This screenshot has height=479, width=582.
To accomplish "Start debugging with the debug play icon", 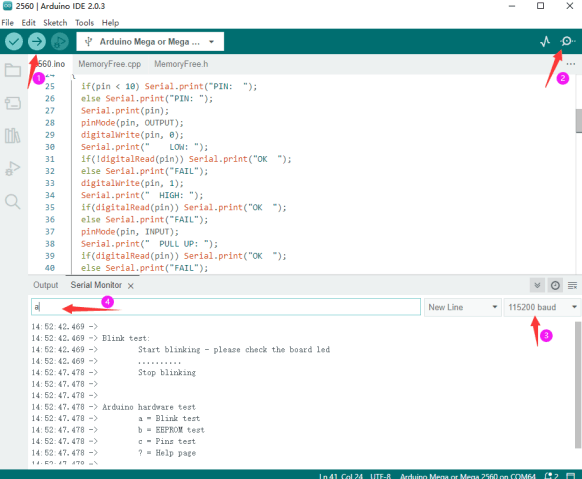I will click(60, 42).
